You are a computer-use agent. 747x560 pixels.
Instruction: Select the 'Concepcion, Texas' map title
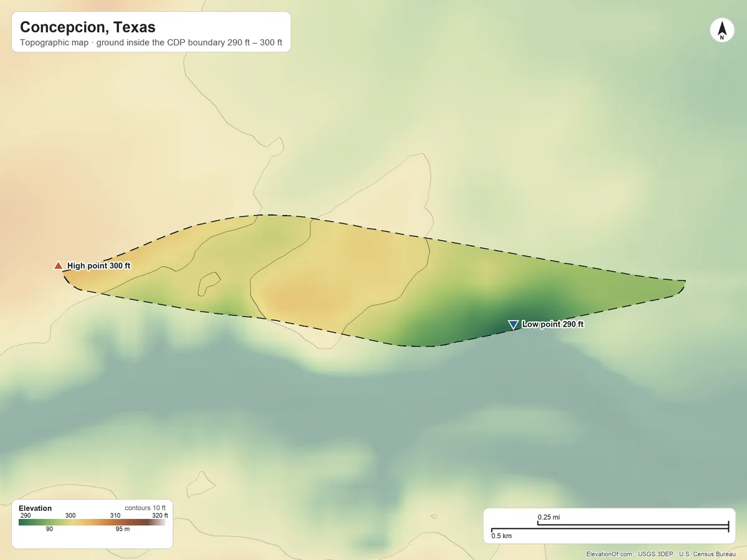(88, 27)
